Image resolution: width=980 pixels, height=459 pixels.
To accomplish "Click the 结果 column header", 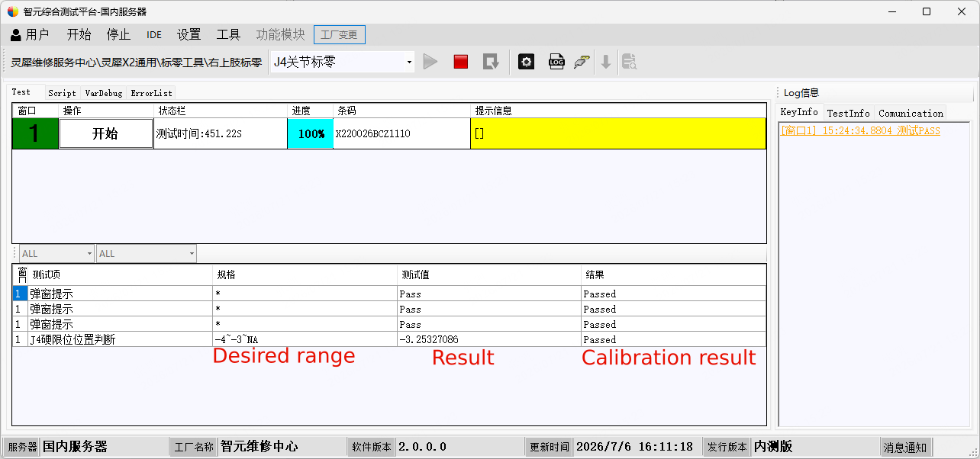I will [673, 275].
